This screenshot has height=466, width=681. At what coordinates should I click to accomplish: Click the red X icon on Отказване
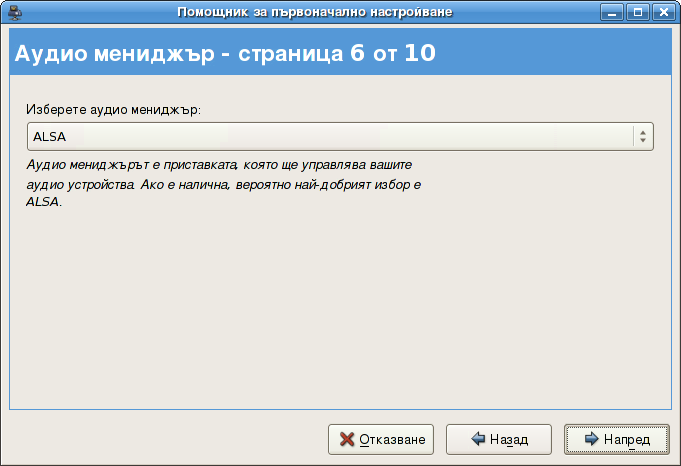(x=347, y=439)
